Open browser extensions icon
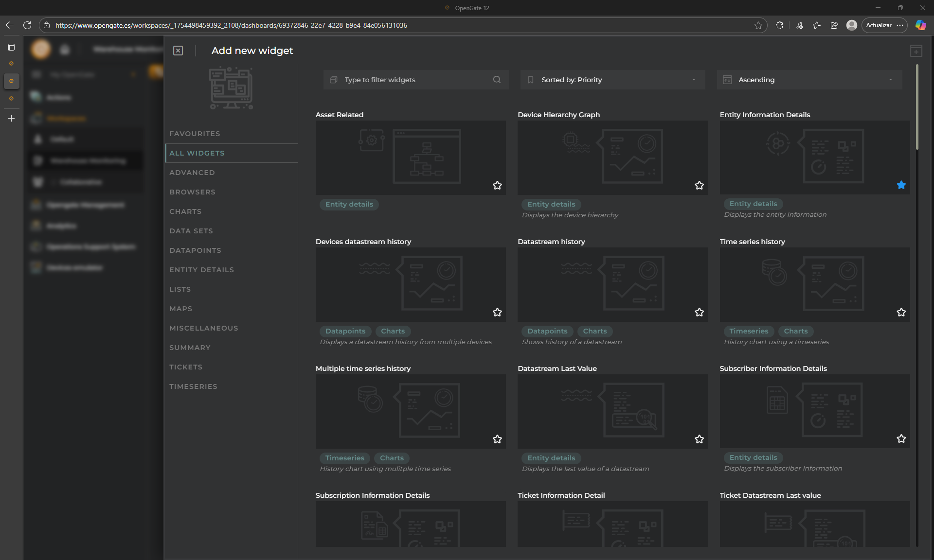 [779, 25]
